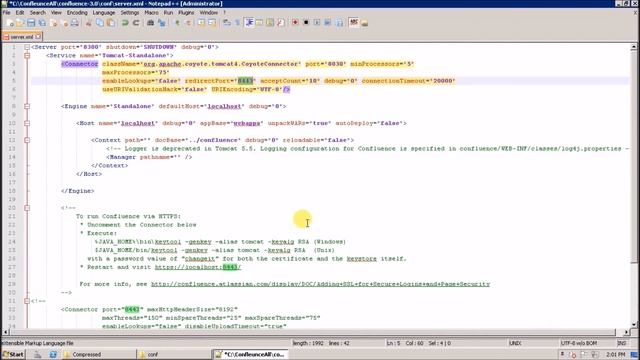Screen dimensions: 640x360
Task: Open the File menu
Action: point(7,13)
